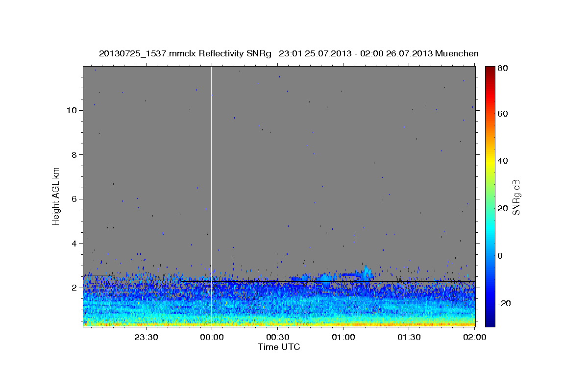The width and height of the screenshot is (588, 392).
Task: Click the white vertical line at 00:00
Action: [211, 196]
